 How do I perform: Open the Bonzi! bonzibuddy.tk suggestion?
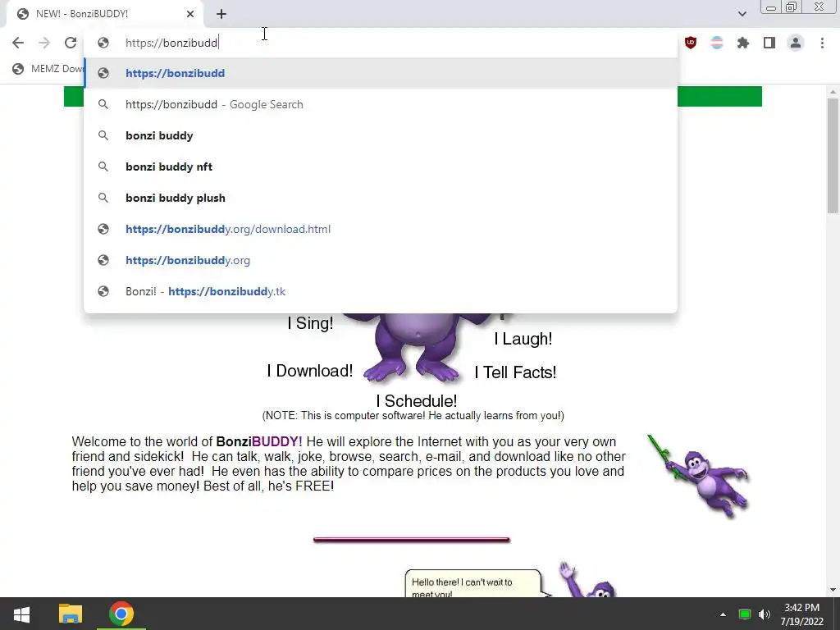(x=381, y=291)
